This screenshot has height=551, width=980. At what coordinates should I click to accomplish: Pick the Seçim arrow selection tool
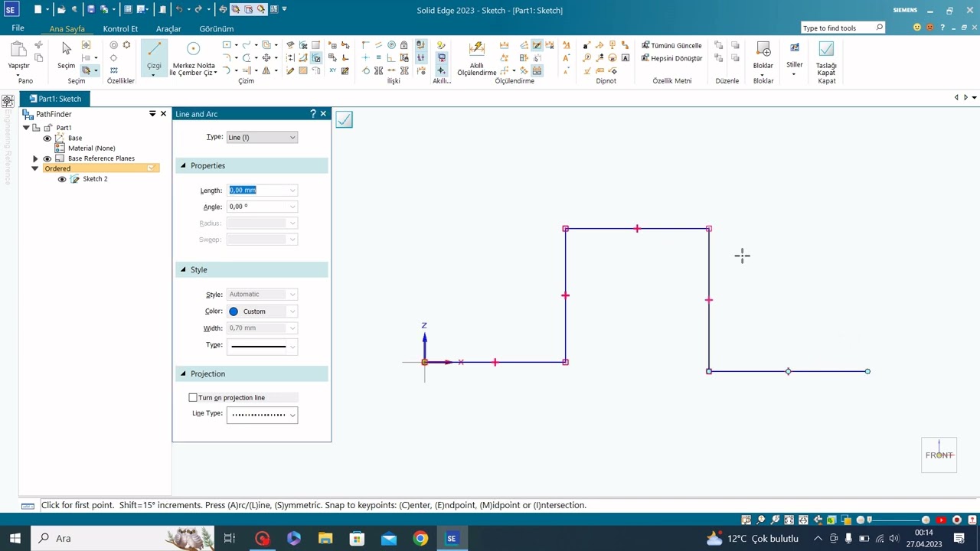click(x=67, y=55)
